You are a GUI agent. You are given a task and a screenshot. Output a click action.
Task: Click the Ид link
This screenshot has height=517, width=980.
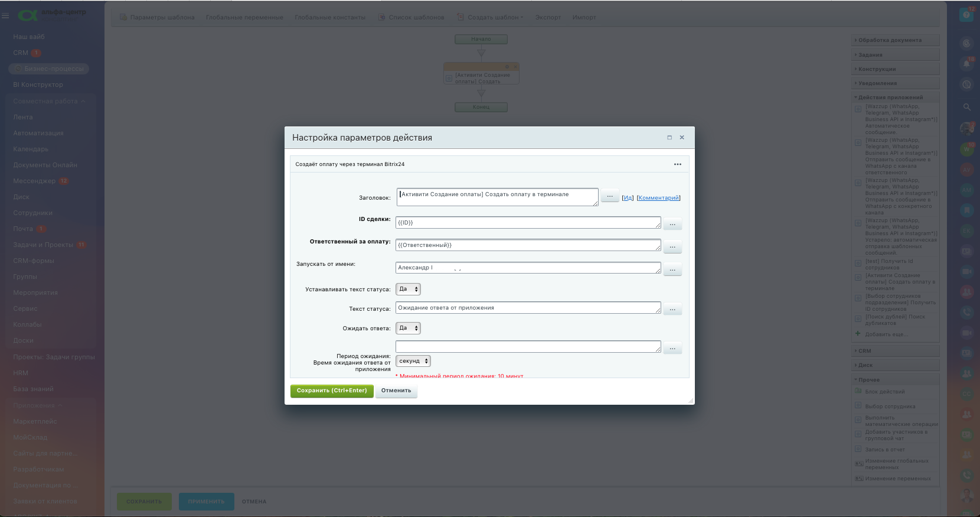coord(628,198)
